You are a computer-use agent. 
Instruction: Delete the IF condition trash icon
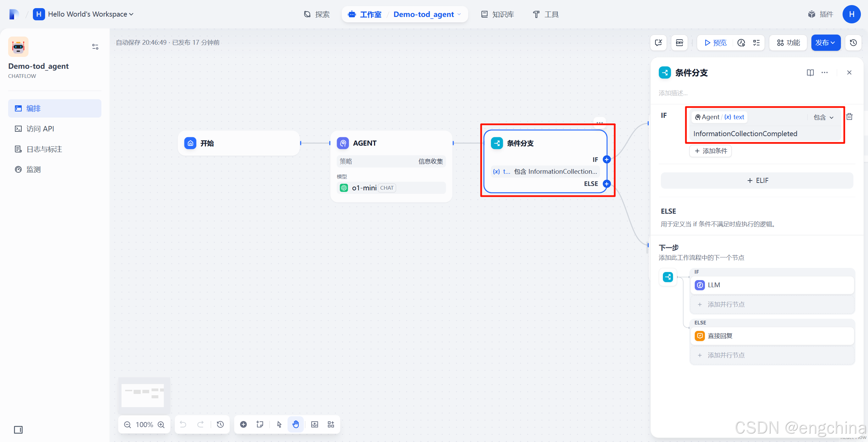849,117
